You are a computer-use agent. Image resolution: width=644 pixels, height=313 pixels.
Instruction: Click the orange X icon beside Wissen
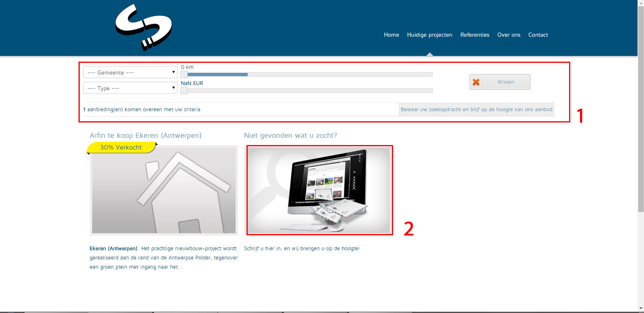(x=476, y=82)
